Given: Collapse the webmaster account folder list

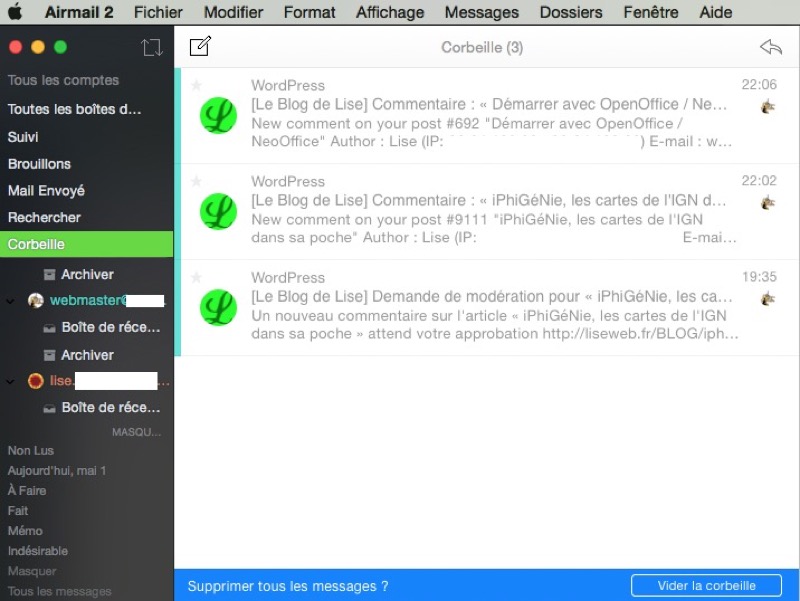Looking at the screenshot, I should (11, 300).
